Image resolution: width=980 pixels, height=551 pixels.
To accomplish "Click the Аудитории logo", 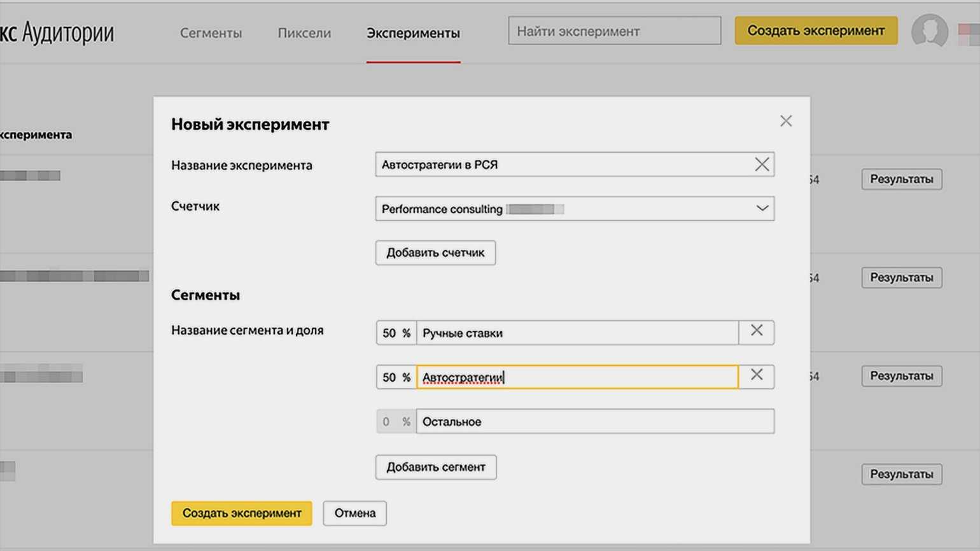I will 57,32.
